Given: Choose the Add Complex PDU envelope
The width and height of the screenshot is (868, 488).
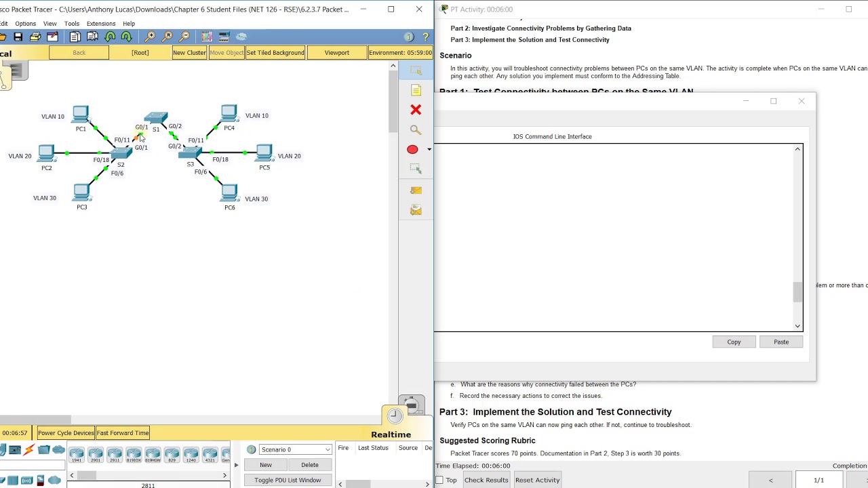Looking at the screenshot, I should (416, 211).
